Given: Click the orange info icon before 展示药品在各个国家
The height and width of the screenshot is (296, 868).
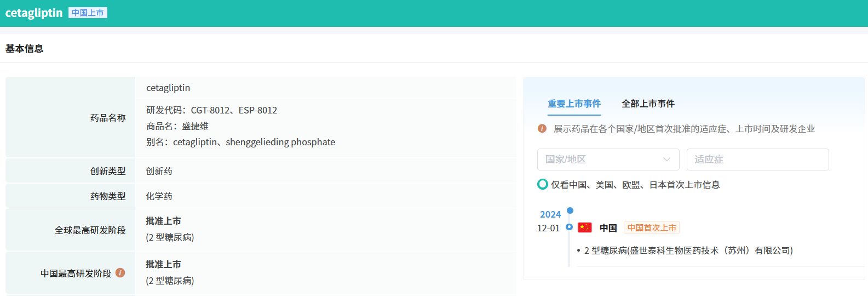Looking at the screenshot, I should pos(542,129).
